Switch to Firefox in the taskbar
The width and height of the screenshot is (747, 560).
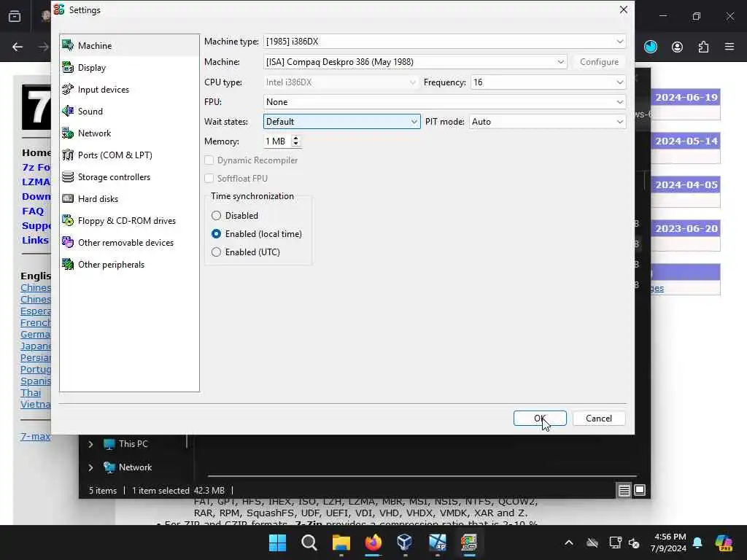click(373, 542)
